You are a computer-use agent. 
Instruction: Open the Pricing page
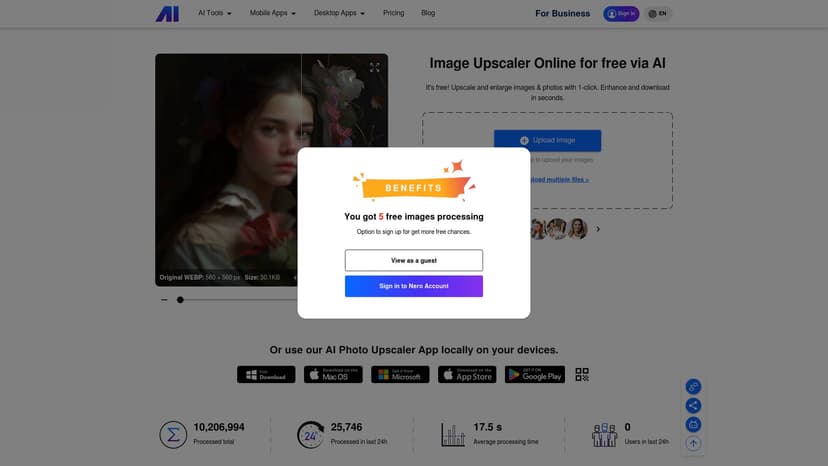pyautogui.click(x=393, y=13)
